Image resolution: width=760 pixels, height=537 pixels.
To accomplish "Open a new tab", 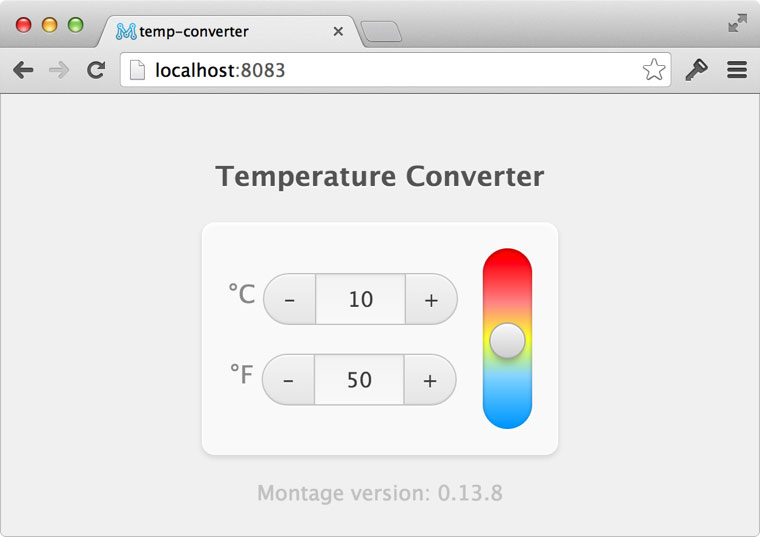I will pyautogui.click(x=381, y=32).
